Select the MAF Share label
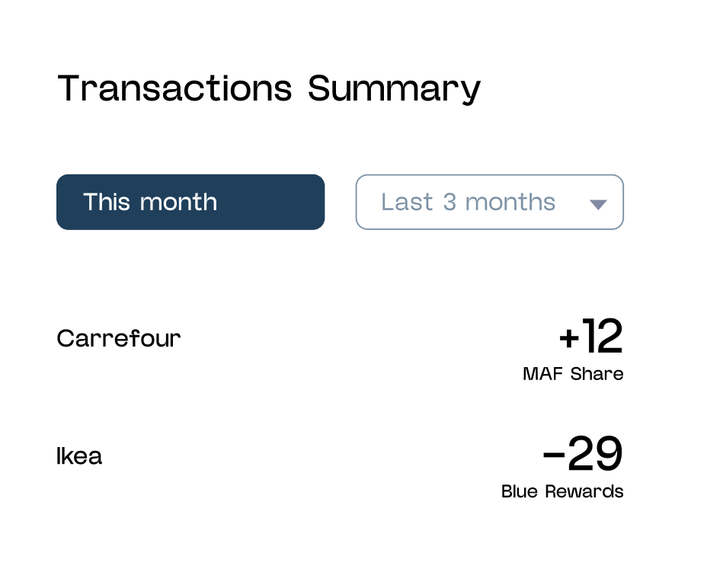 (x=573, y=374)
